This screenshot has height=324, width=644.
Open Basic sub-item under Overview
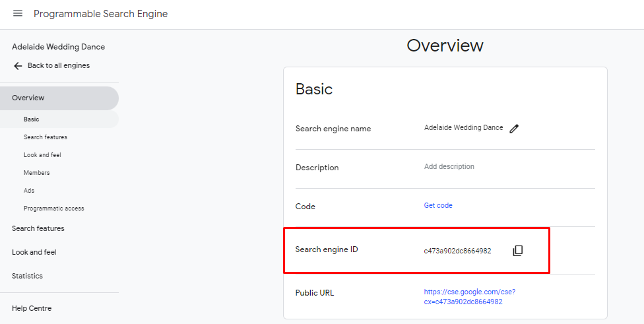(59, 119)
